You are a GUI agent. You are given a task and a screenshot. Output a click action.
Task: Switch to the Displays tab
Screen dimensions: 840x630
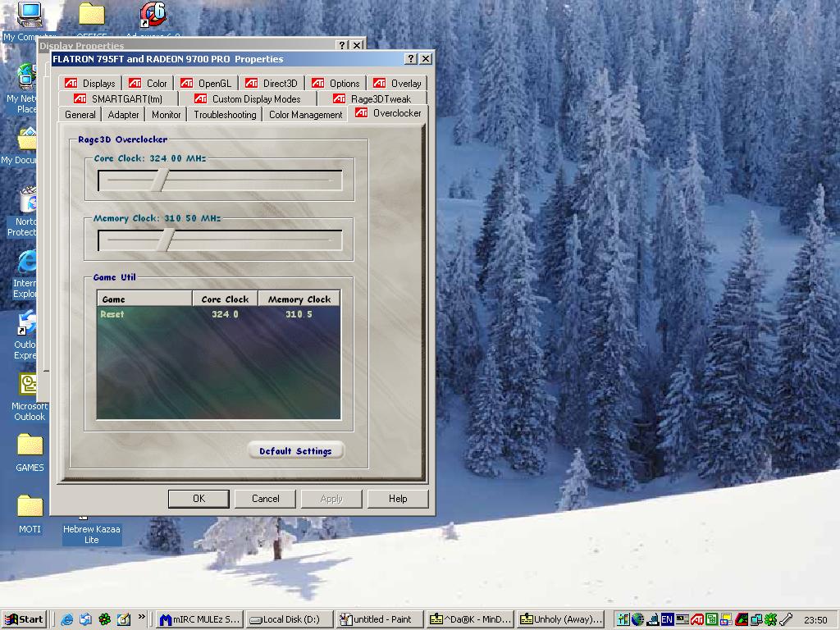90,83
